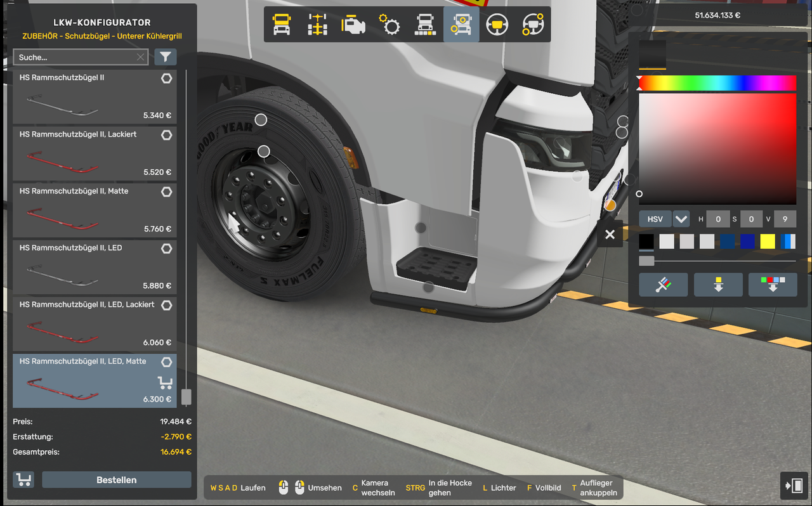Click the hotspot below the headlight
This screenshot has width=812, height=506.
tap(577, 176)
